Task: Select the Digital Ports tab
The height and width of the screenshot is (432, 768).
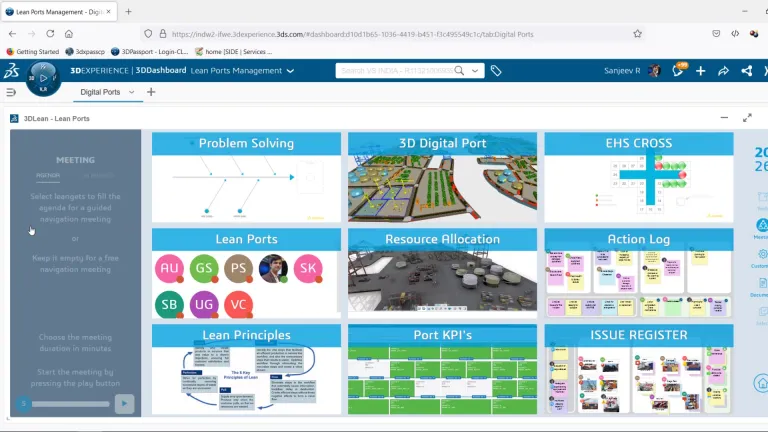Action: pyautogui.click(x=100, y=92)
